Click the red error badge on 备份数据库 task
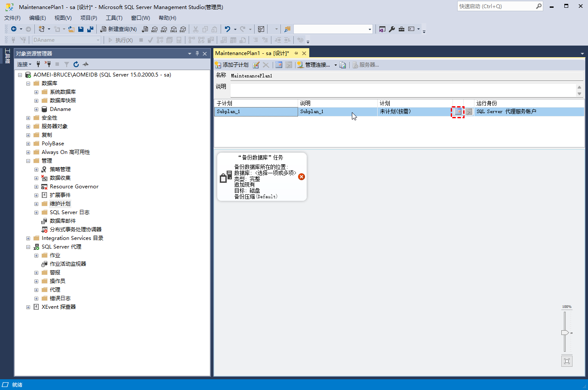 [302, 176]
